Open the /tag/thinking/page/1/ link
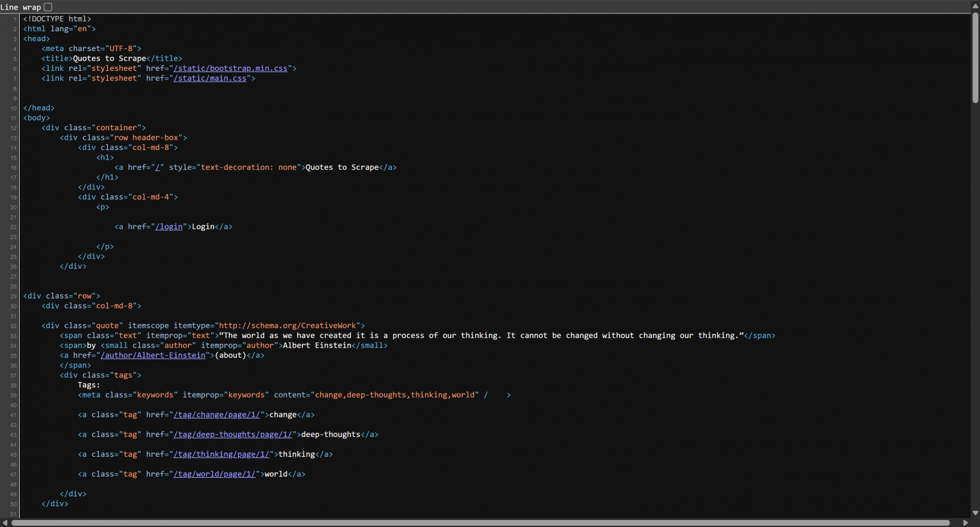Viewport: 980px width, 527px height. pos(222,454)
